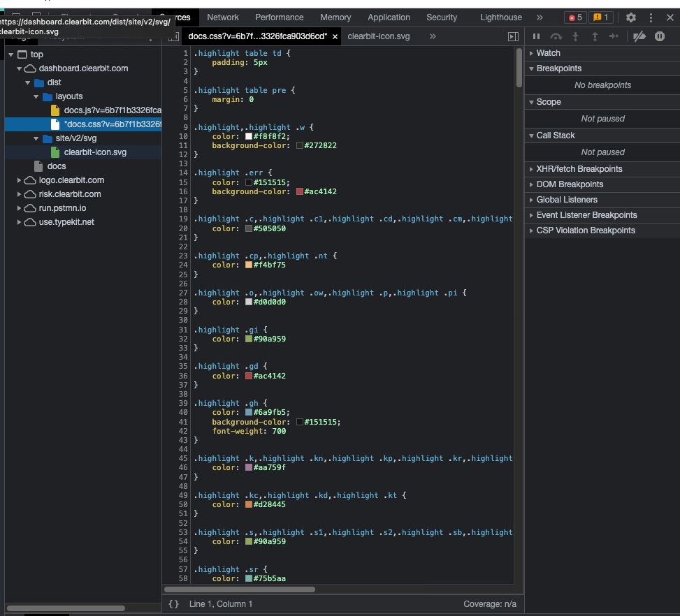680x616 pixels.
Task: Click the layouts folder icon
Action: [x=48, y=96]
